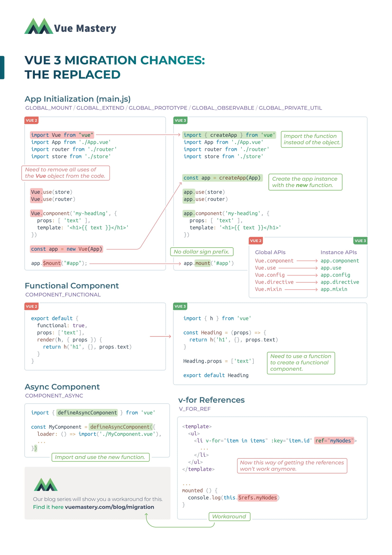Click the GLOBAL_EXTEND flag label
392x555 pixels.
[x=100, y=108]
